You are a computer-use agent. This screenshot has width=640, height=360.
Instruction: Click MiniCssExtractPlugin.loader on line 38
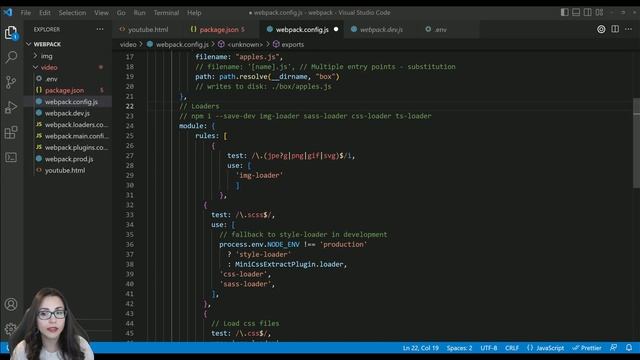pos(289,264)
